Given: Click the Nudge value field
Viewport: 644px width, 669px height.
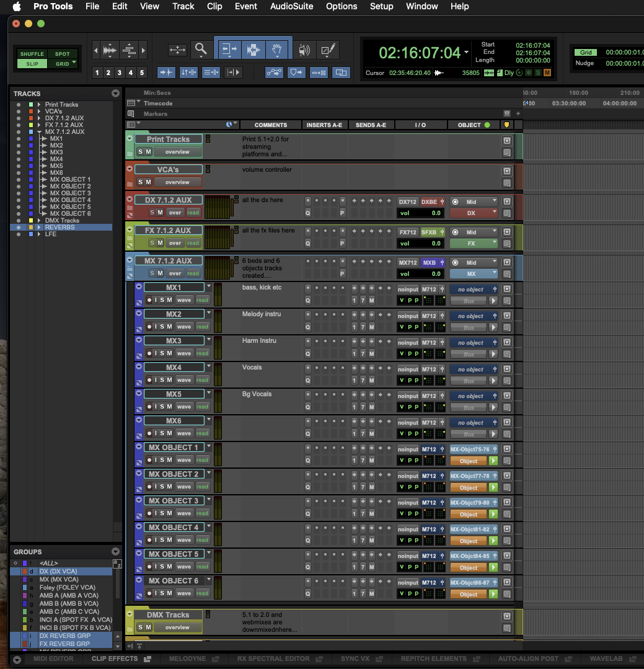Looking at the screenshot, I should pos(624,63).
